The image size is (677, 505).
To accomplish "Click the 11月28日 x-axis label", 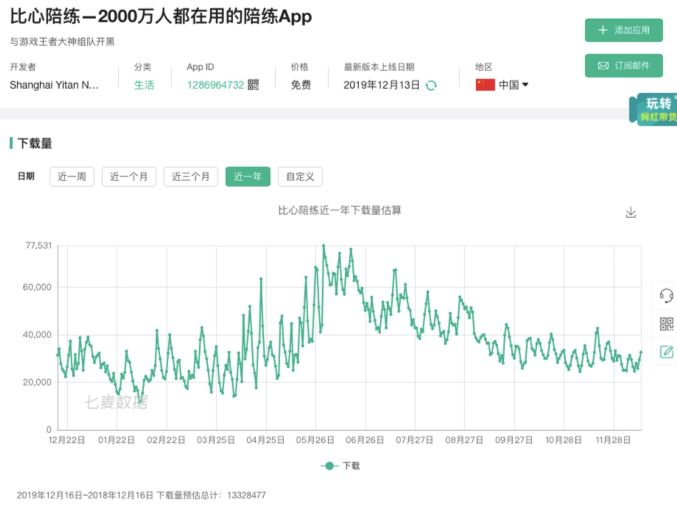I will [613, 440].
